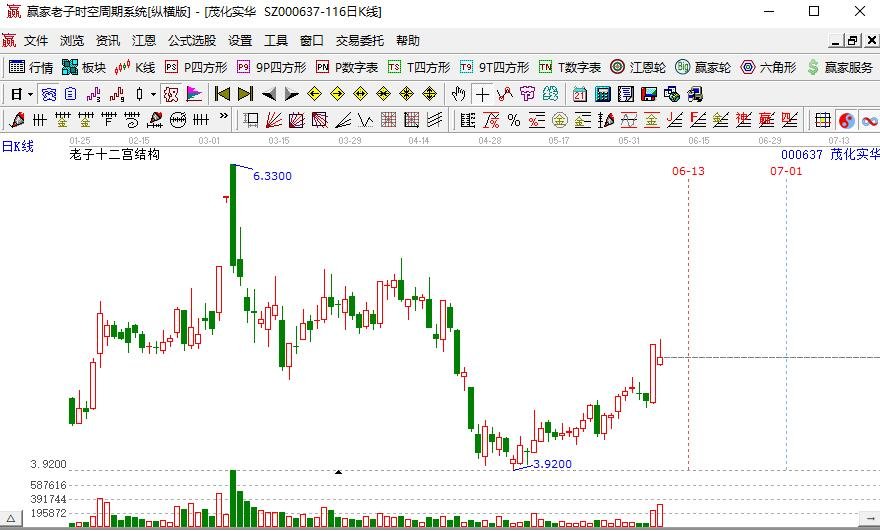Click the purple 节 icon
Viewport: 880px width, 531px height.
click(x=528, y=94)
